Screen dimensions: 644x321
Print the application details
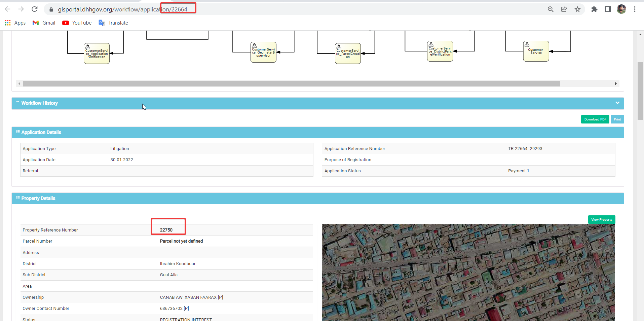(x=617, y=119)
